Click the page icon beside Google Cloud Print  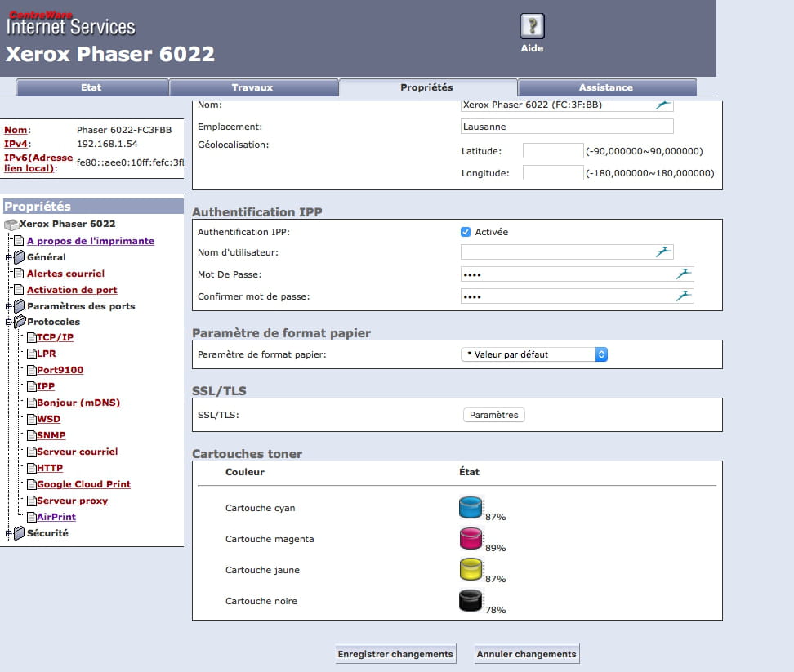pyautogui.click(x=31, y=484)
